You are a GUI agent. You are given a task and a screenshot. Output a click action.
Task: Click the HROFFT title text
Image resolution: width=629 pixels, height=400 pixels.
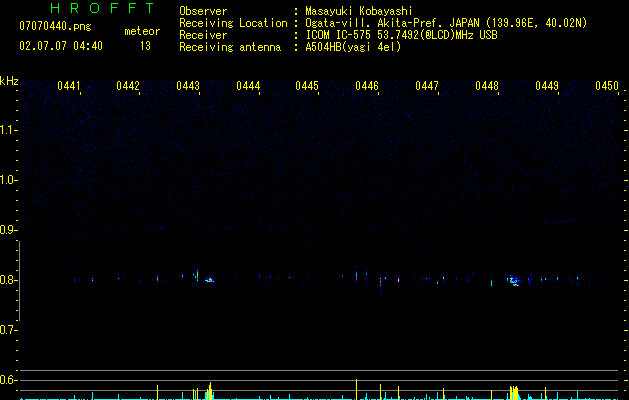pyautogui.click(x=102, y=8)
